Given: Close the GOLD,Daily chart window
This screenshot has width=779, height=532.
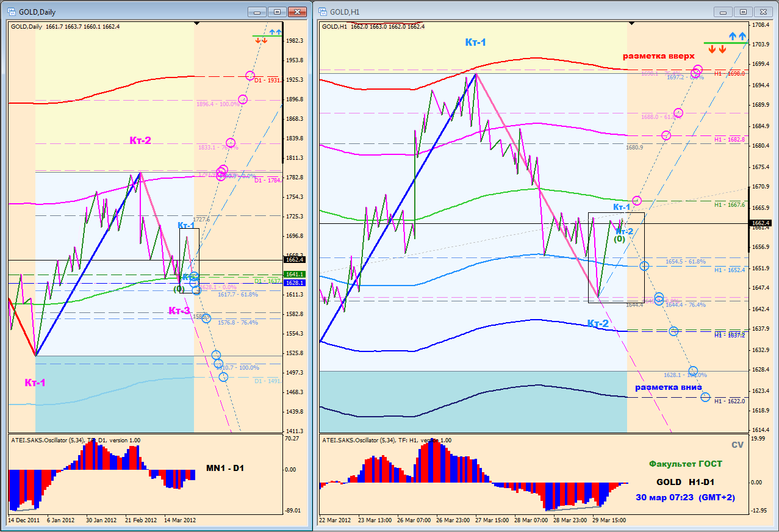Looking at the screenshot, I should click(297, 11).
